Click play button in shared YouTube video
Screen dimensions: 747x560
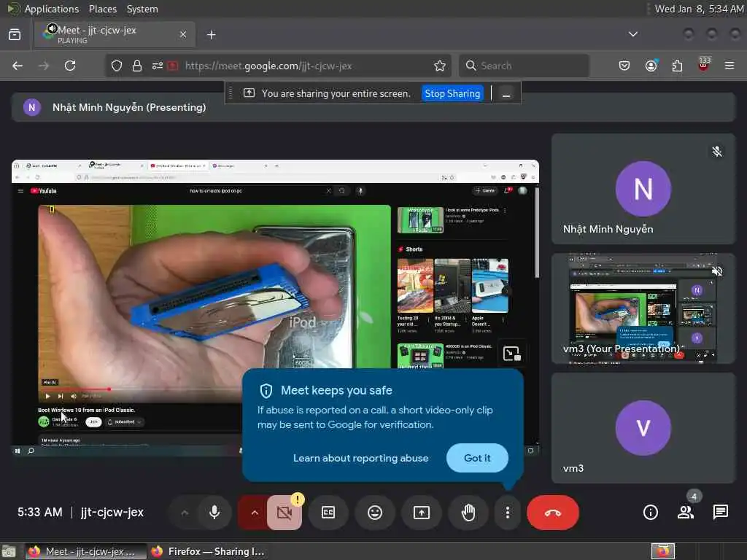pyautogui.click(x=47, y=396)
